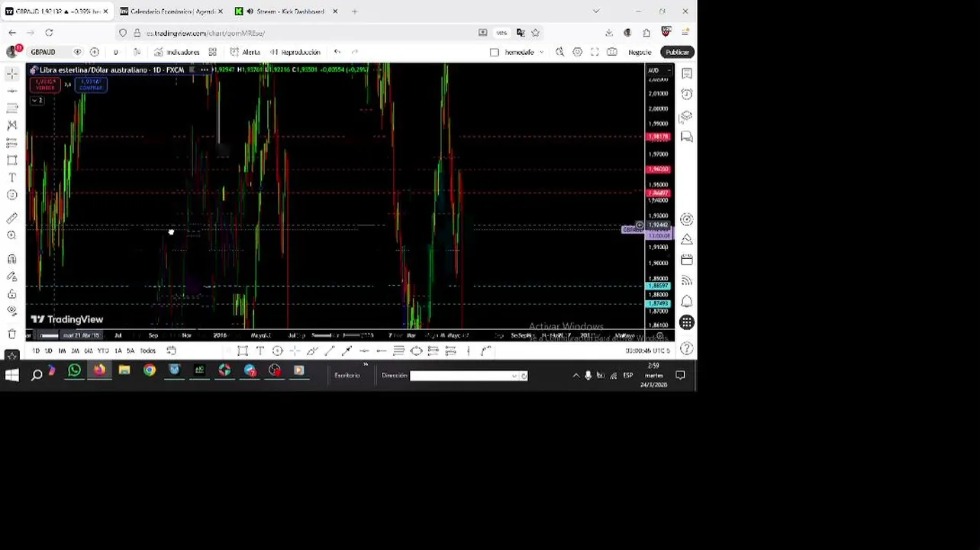This screenshot has width=980, height=550.
Task: Expand the indicator legend collapse arrow
Action: pos(36,100)
